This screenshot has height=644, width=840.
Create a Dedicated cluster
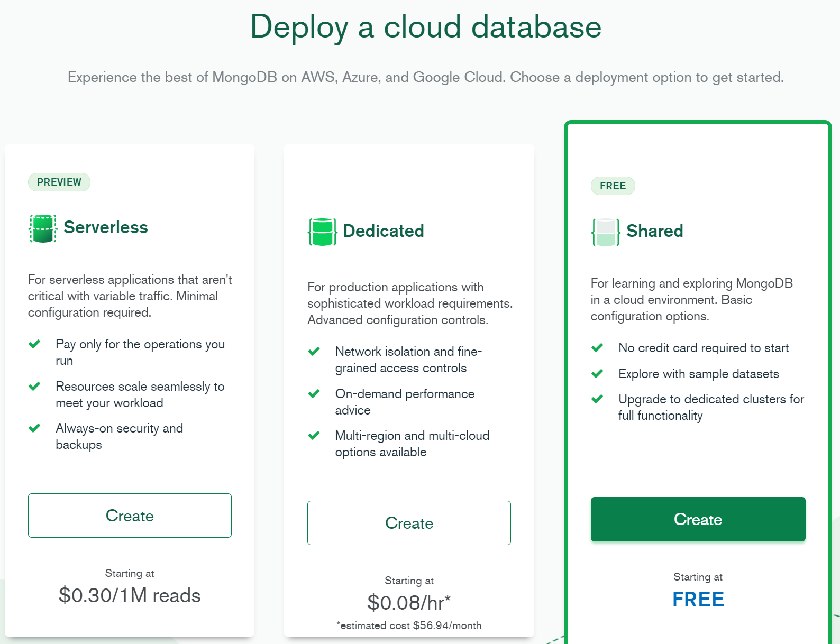409,523
